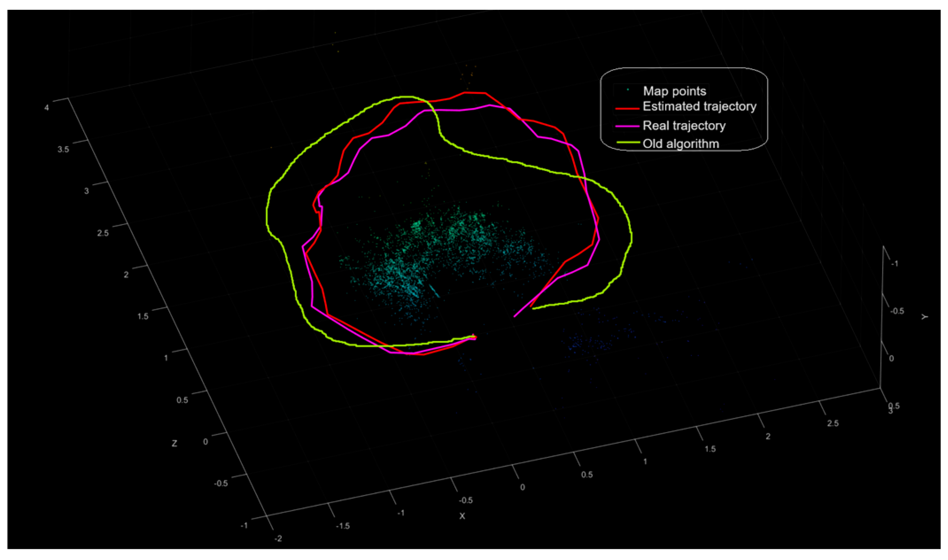
Task: Click the X axis tick labeled 2.5
Action: click(x=832, y=423)
